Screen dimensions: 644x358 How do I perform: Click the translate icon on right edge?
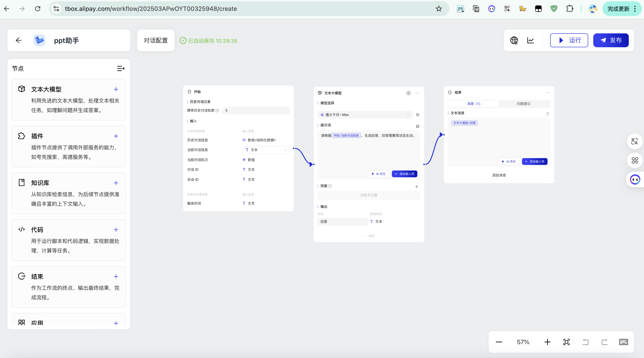[634, 142]
